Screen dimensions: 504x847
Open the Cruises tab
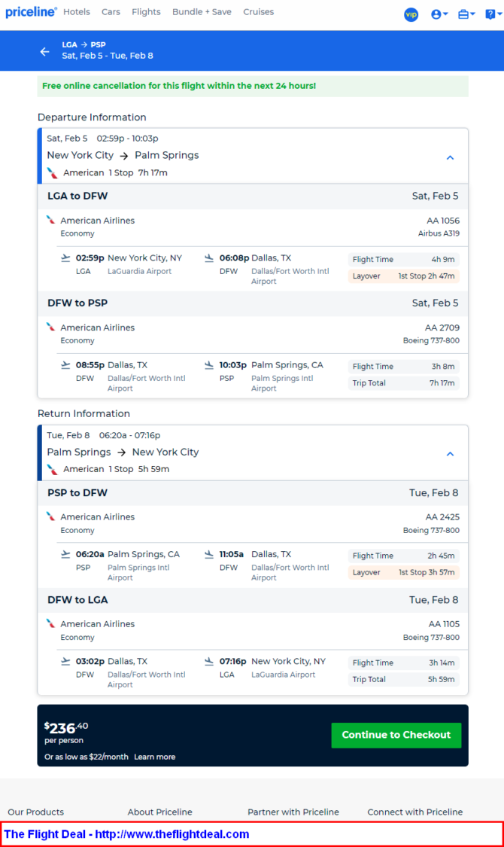point(259,12)
